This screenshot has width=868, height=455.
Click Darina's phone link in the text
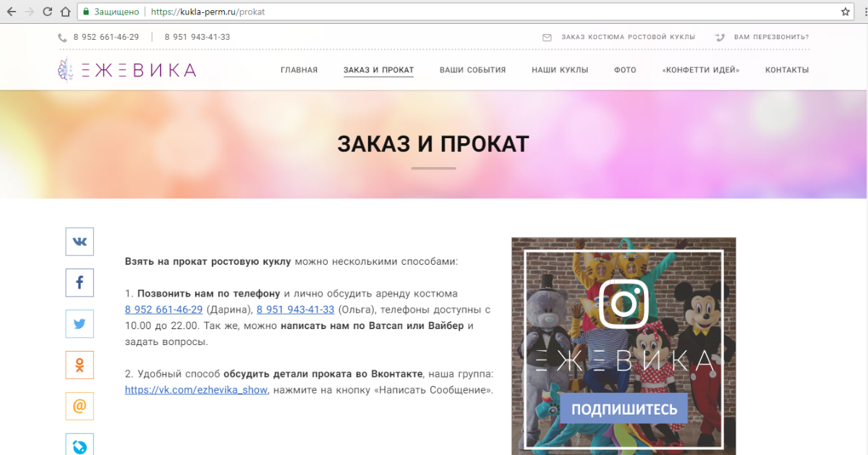(x=163, y=310)
